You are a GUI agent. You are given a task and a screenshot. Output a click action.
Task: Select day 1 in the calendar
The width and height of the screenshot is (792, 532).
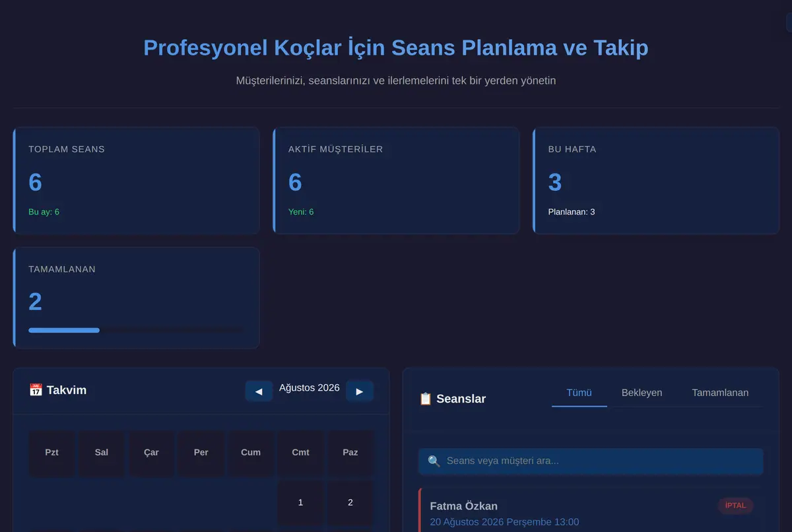[300, 502]
